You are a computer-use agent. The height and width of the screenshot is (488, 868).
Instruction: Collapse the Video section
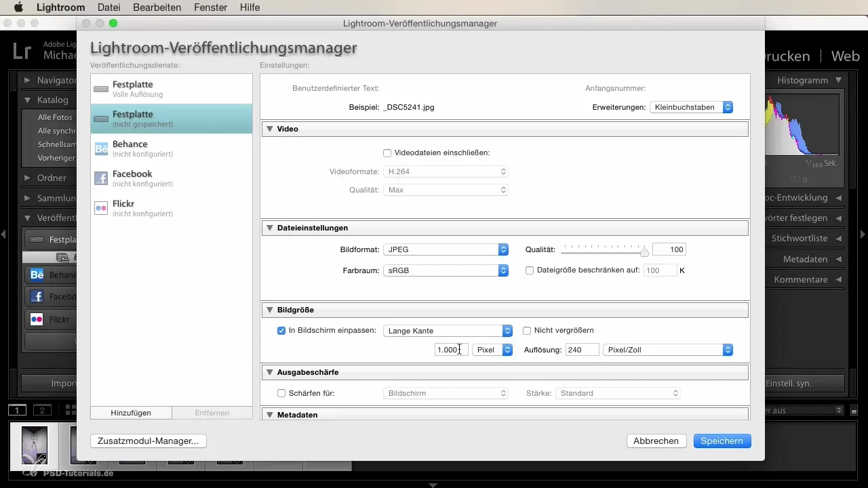pos(269,129)
